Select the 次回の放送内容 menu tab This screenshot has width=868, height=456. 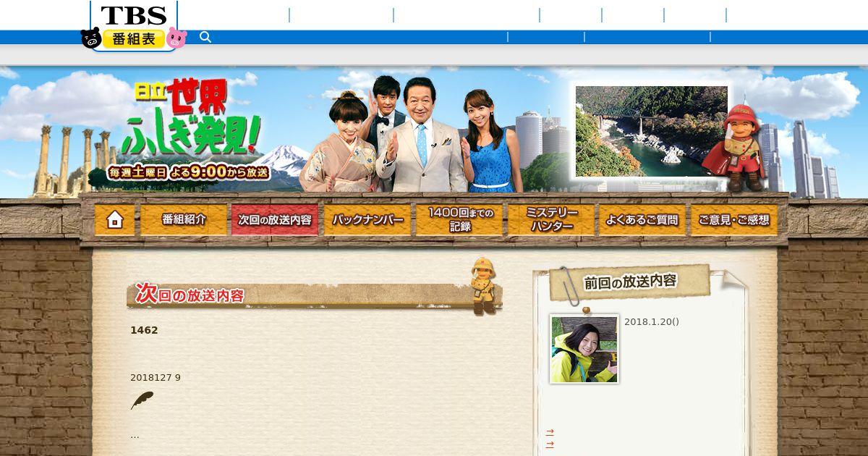(x=275, y=219)
